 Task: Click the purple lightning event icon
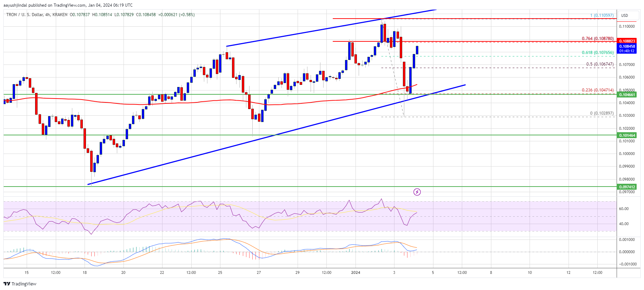tap(417, 192)
